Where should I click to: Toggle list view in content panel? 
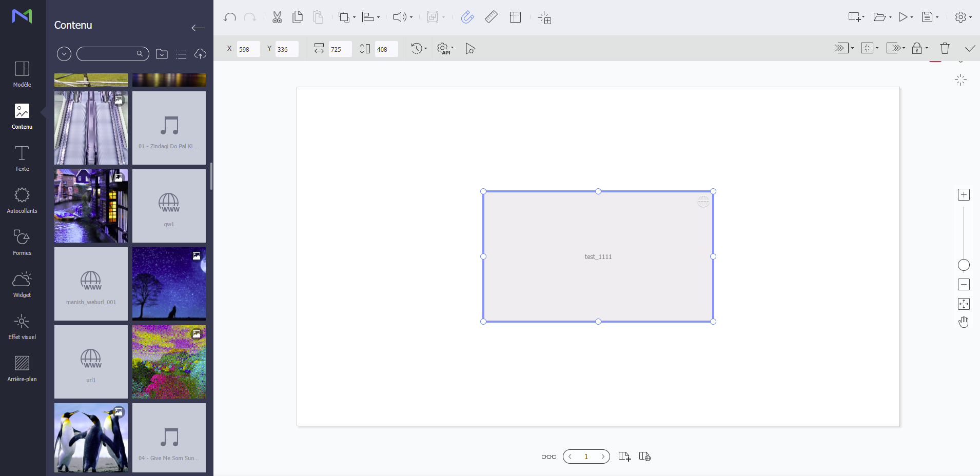181,54
